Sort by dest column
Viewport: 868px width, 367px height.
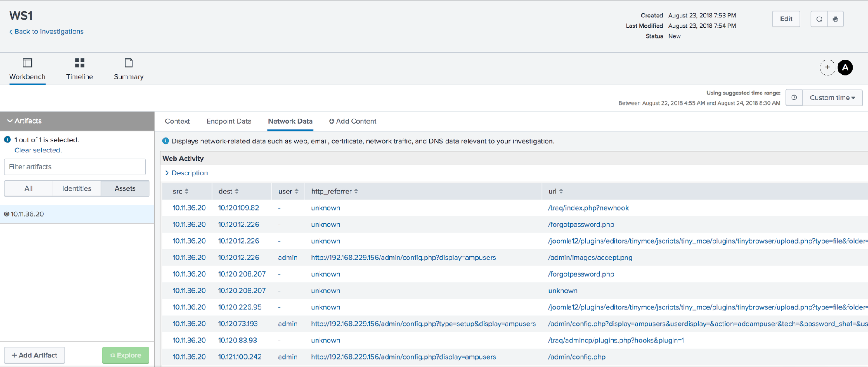click(229, 192)
